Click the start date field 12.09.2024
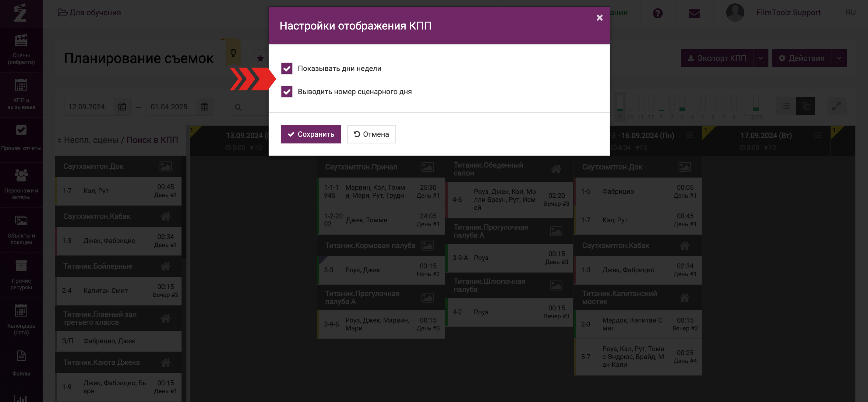The width and height of the screenshot is (868, 402). click(89, 107)
